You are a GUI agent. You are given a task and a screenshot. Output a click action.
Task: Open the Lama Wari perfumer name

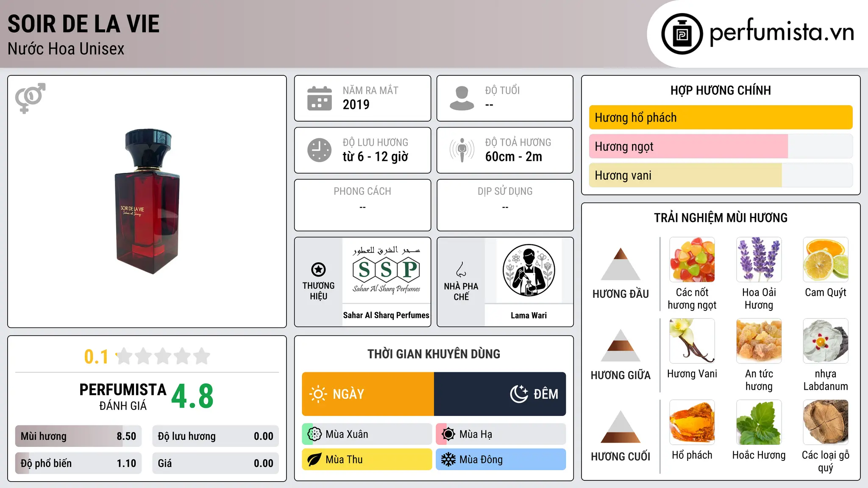coord(529,315)
